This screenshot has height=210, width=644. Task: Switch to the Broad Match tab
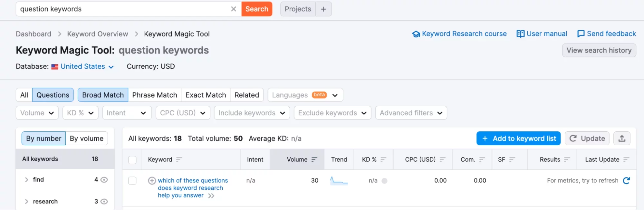[103, 95]
